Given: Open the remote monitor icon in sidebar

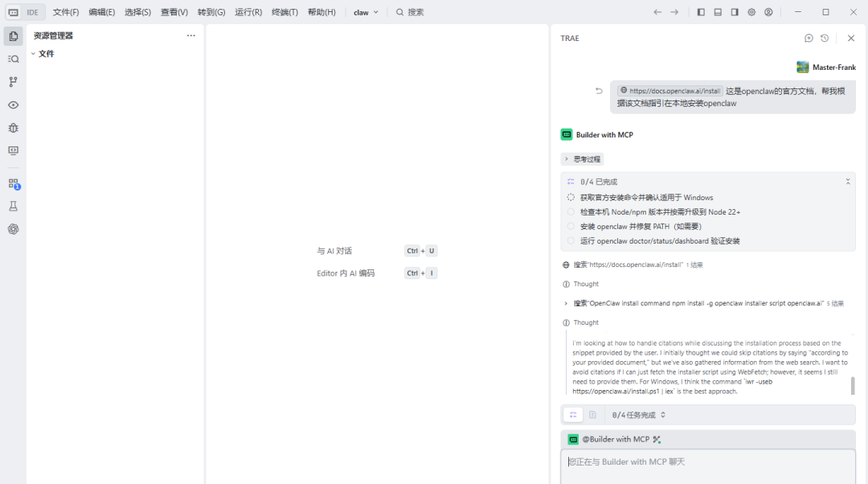Looking at the screenshot, I should click(14, 150).
